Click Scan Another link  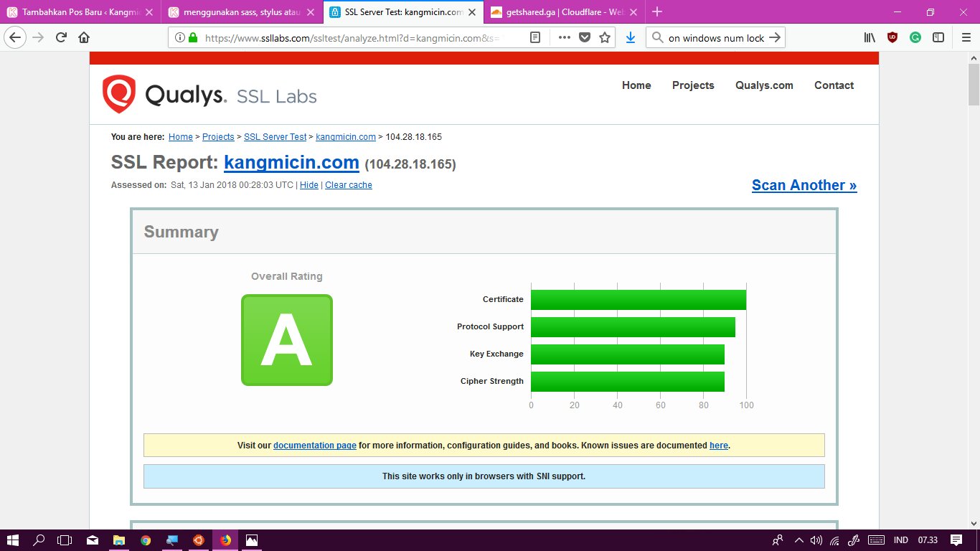(804, 185)
